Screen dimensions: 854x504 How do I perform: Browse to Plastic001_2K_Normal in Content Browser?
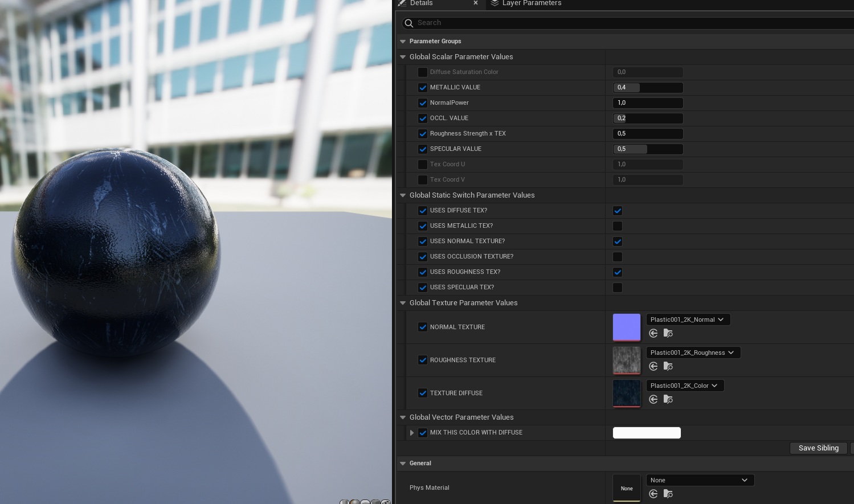click(668, 333)
